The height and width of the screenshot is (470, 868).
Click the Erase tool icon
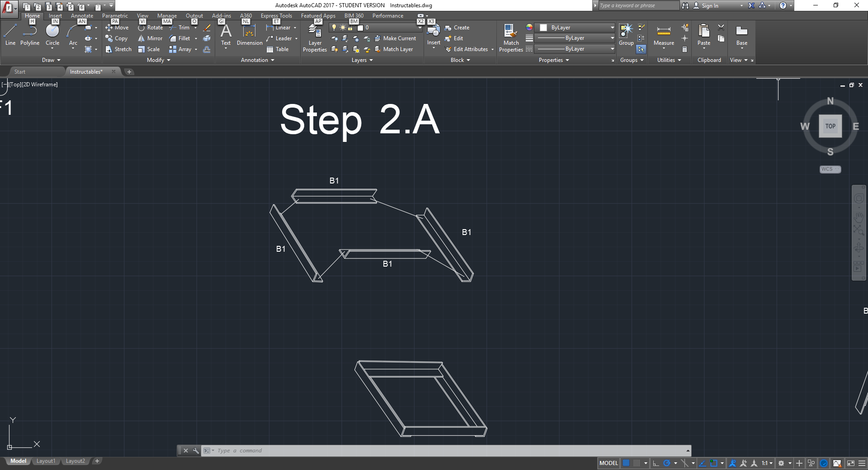pyautogui.click(x=207, y=28)
